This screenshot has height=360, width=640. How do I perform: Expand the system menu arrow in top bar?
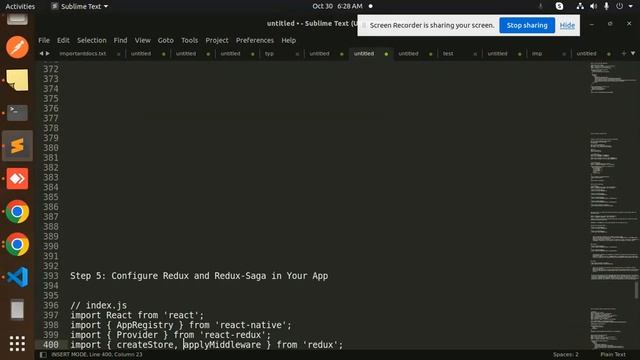(x=631, y=6)
